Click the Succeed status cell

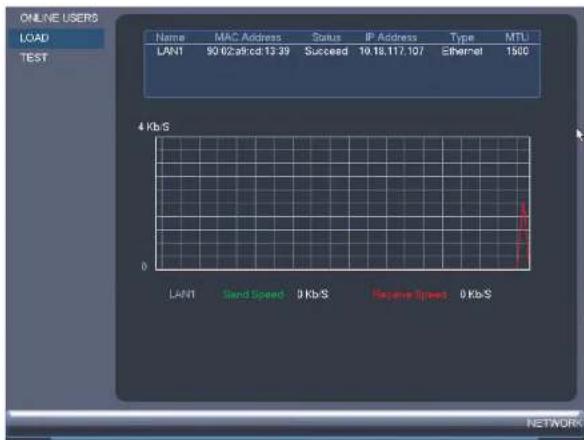pos(326,51)
